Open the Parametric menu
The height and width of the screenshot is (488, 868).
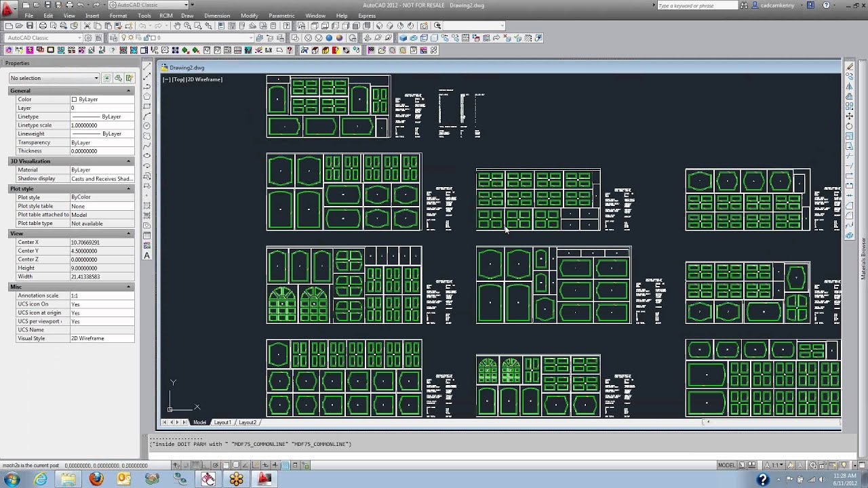click(281, 16)
